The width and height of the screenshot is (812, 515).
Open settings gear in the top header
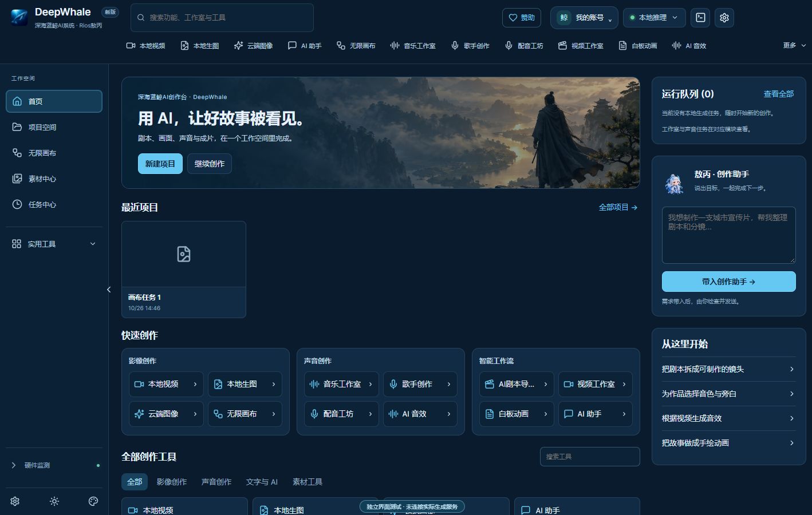pyautogui.click(x=724, y=18)
